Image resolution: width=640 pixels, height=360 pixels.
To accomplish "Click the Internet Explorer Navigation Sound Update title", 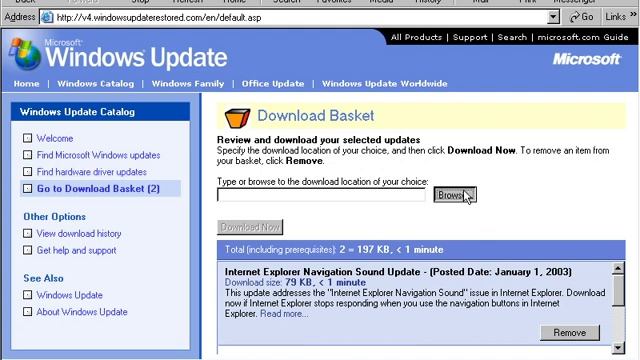I will 398,272.
